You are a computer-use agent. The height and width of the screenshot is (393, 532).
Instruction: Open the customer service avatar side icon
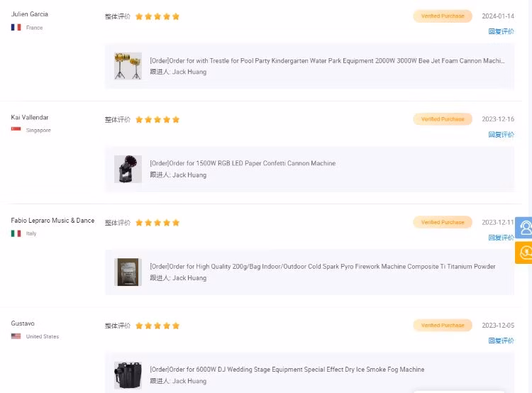525,228
